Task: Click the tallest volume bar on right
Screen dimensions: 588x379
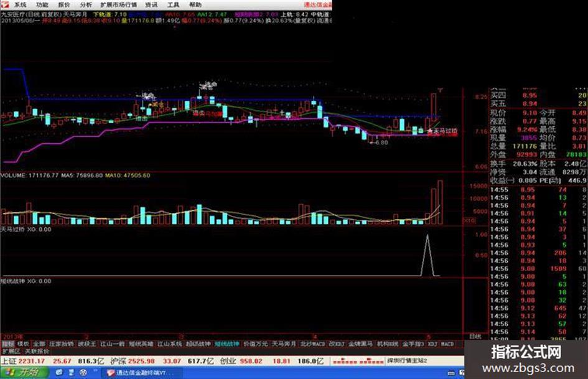Action: 440,202
